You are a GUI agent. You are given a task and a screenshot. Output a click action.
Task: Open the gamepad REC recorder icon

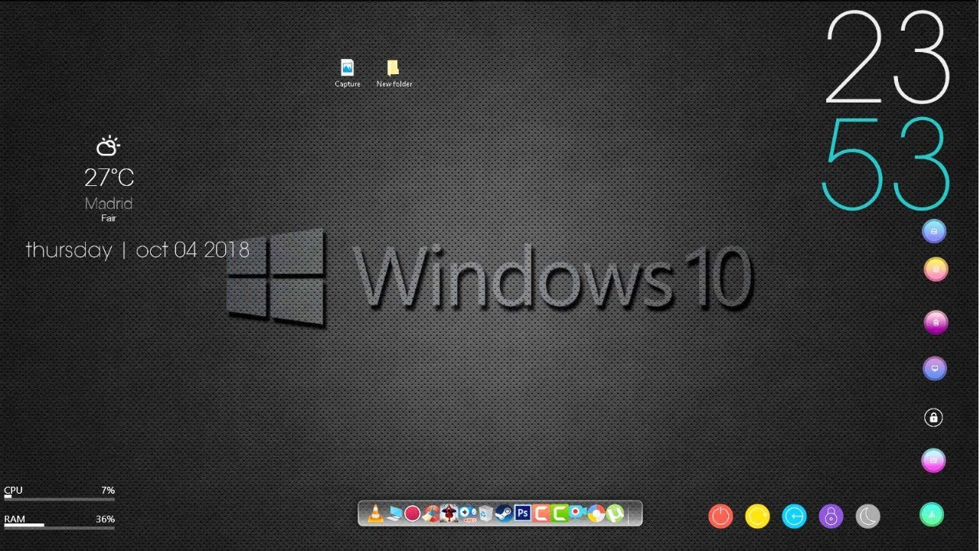pos(467,514)
